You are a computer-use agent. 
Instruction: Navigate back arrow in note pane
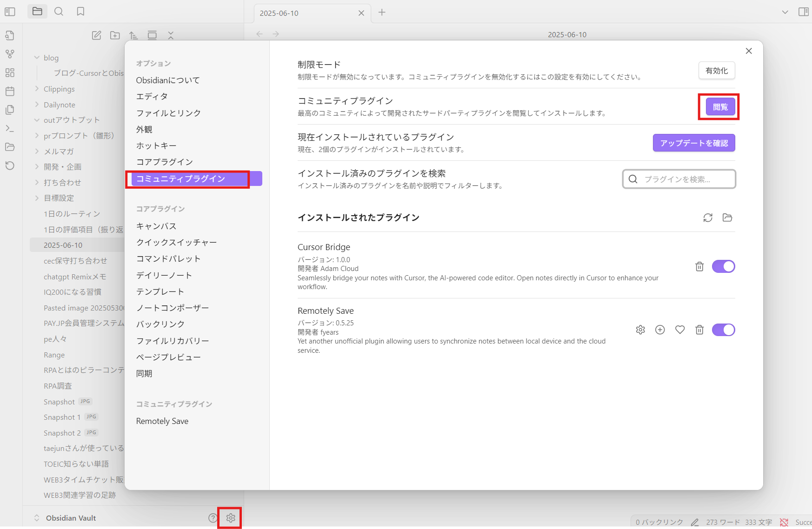point(260,34)
